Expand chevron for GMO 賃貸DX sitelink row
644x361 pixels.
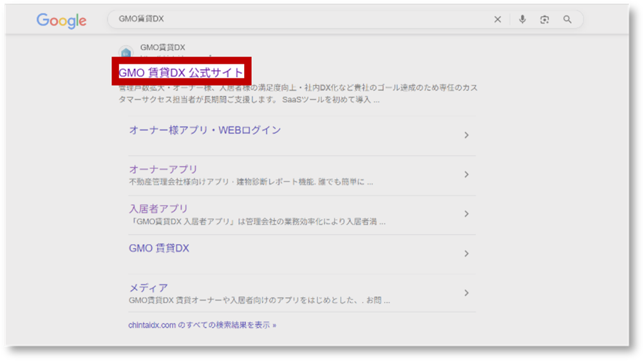pyautogui.click(x=466, y=254)
